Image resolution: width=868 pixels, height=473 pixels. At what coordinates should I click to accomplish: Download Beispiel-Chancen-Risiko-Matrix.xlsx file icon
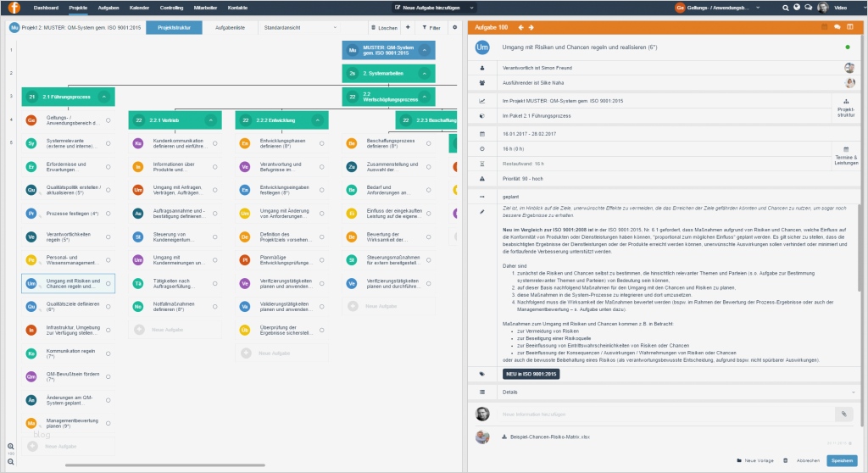tap(504, 437)
